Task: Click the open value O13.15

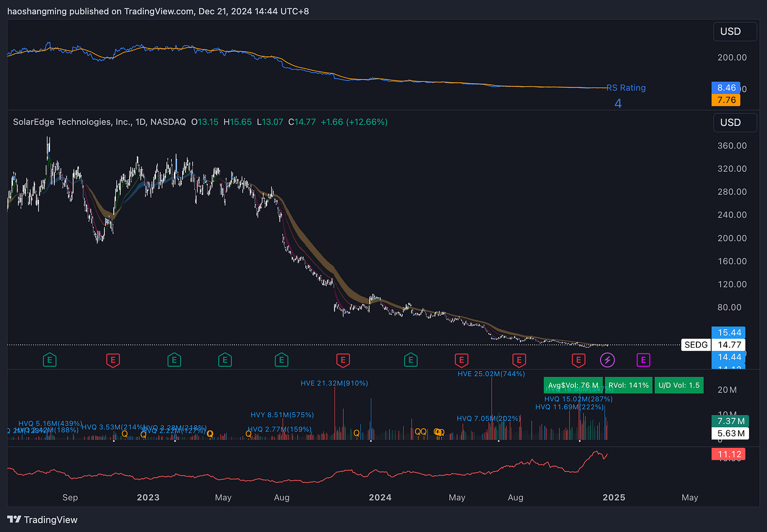Action: click(x=204, y=122)
